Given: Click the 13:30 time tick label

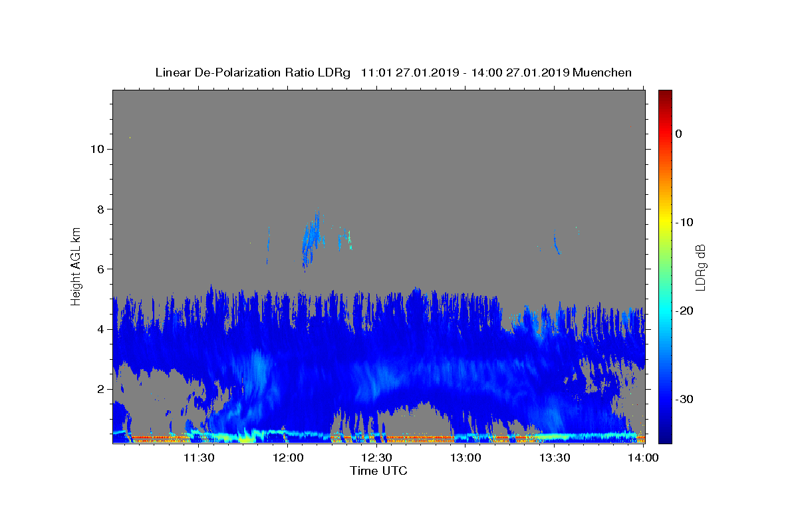Looking at the screenshot, I should pos(555,458).
